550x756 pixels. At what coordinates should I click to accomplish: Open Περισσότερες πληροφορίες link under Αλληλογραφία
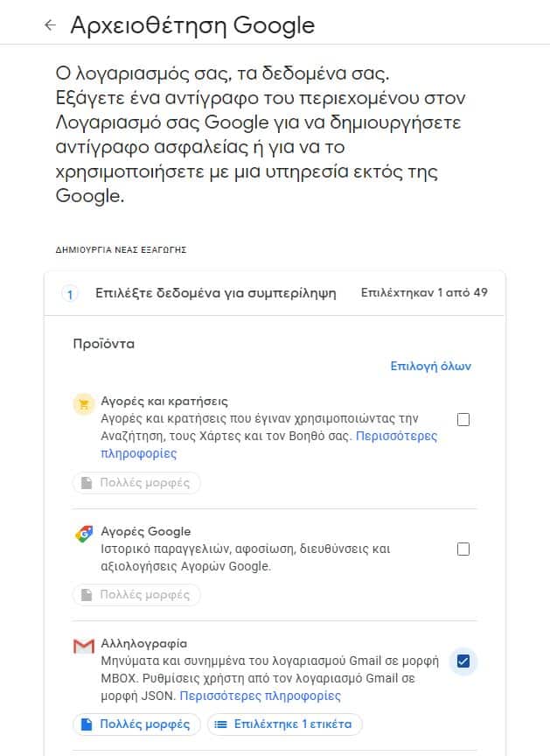pos(260,696)
